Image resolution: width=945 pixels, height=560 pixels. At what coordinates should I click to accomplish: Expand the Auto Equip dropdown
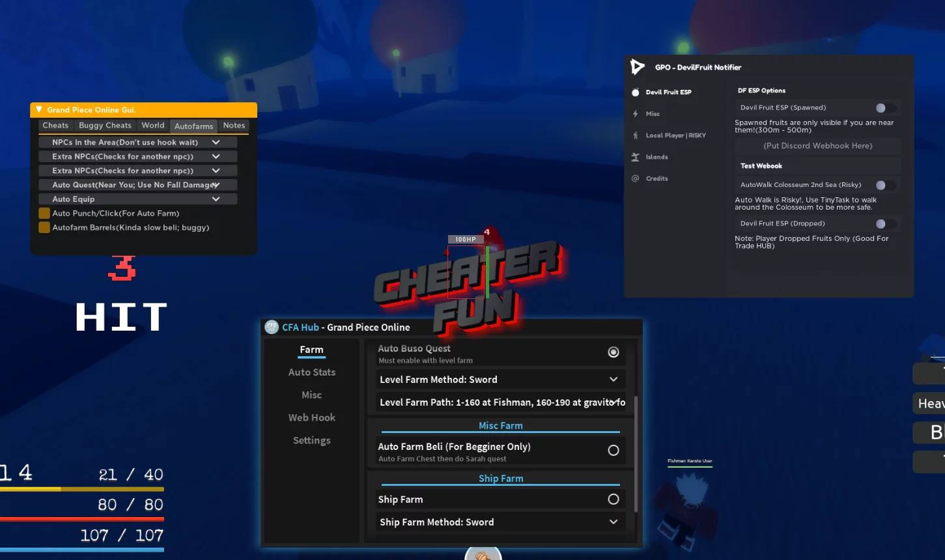tap(137, 199)
